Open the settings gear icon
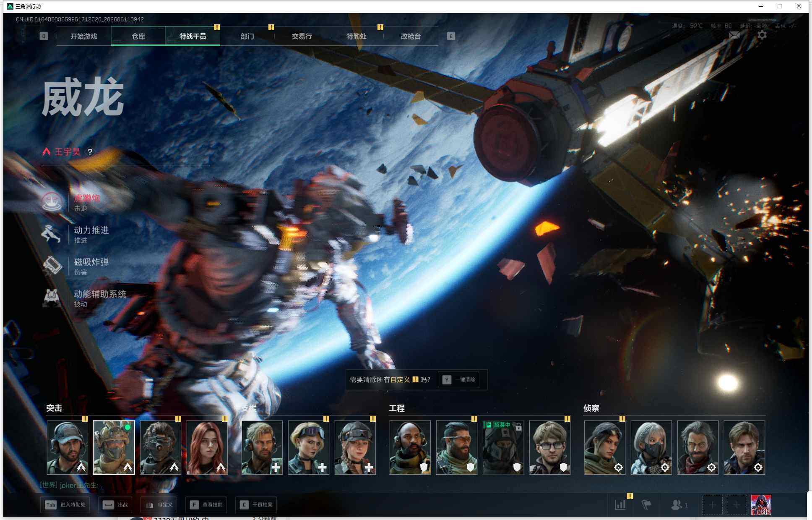Screen dimensions: 812x520 [x=762, y=35]
